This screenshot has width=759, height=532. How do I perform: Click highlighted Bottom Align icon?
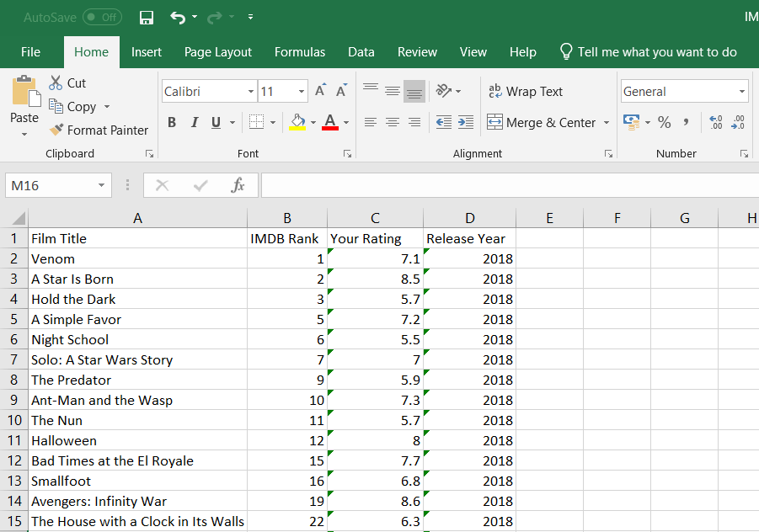point(414,92)
